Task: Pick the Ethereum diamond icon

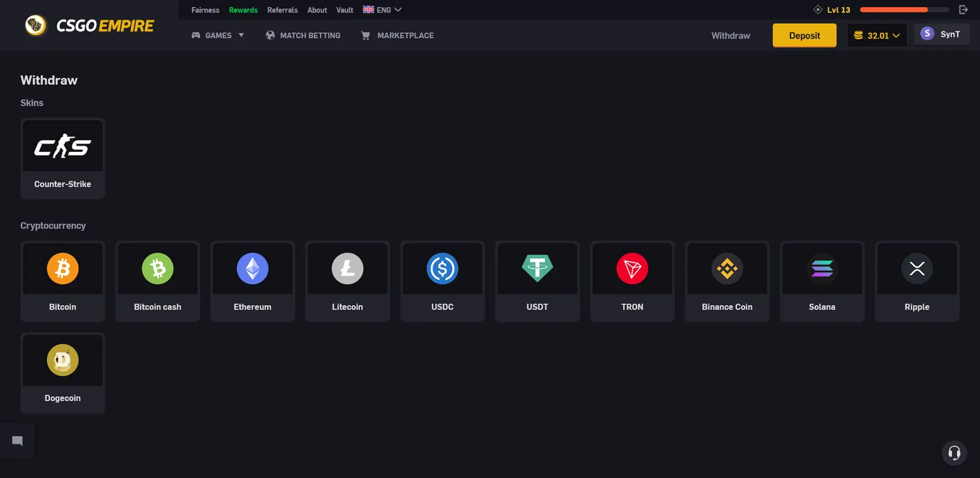Action: 253,269
